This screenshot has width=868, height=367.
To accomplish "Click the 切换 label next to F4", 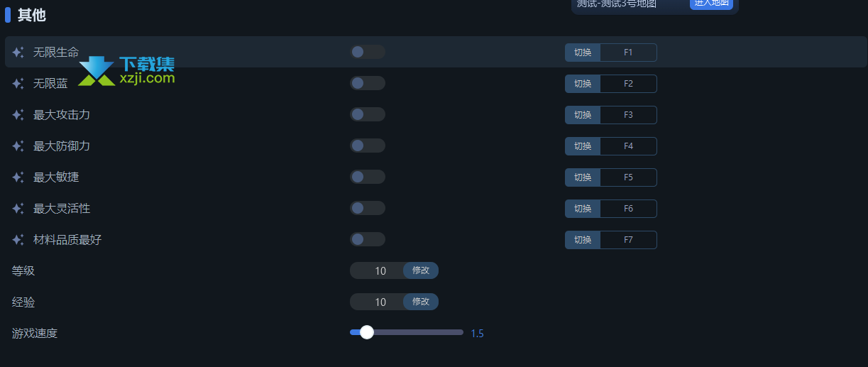I will 583,146.
